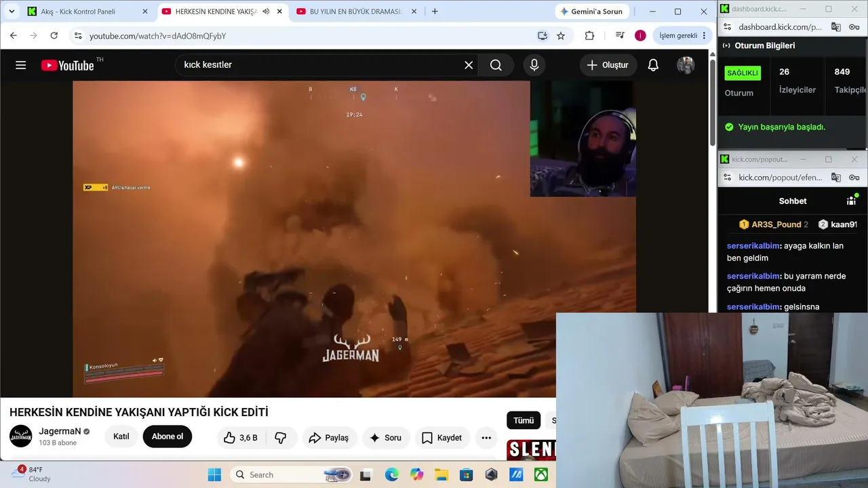This screenshot has width=868, height=488.
Task: Open more actions three-dot menu
Action: tap(486, 438)
